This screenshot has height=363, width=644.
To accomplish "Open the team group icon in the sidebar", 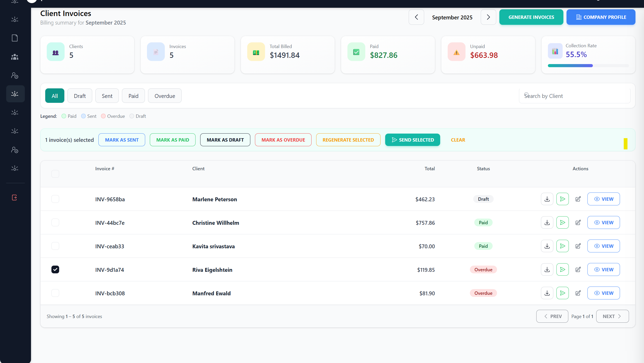I will tap(15, 57).
